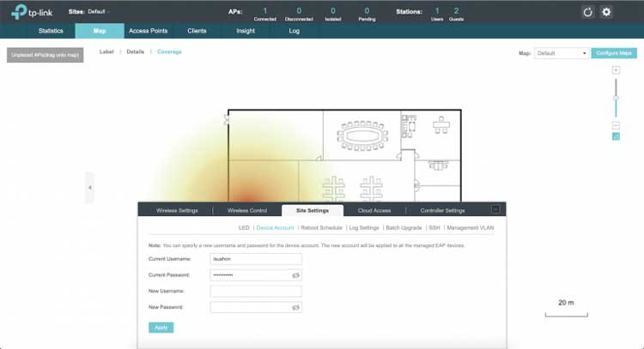Collapse the left side panel arrow

pos(89,187)
